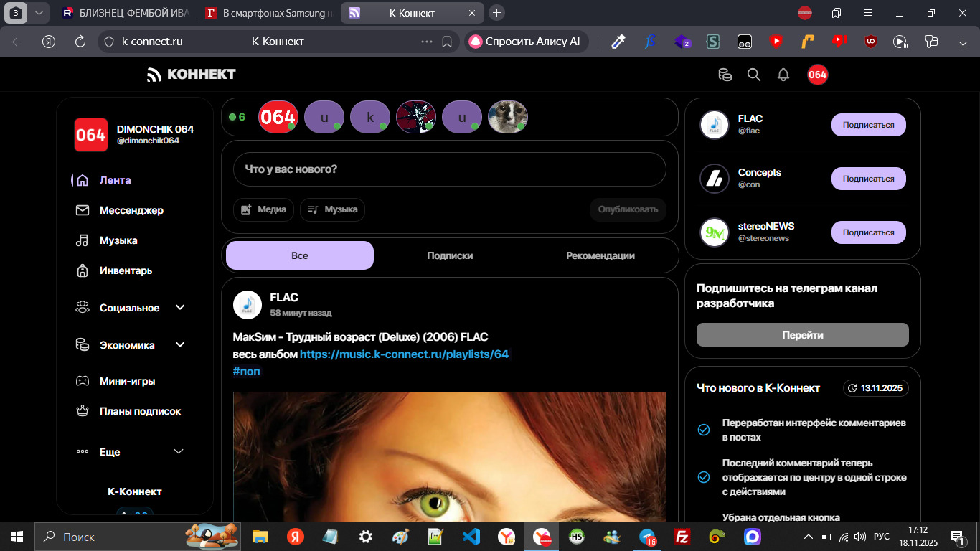
Task: Subscribe to the Concepts channel
Action: pos(868,179)
